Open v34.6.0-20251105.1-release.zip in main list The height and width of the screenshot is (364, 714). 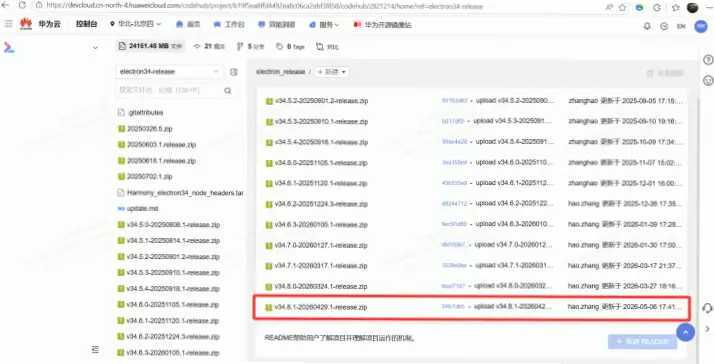pos(321,163)
